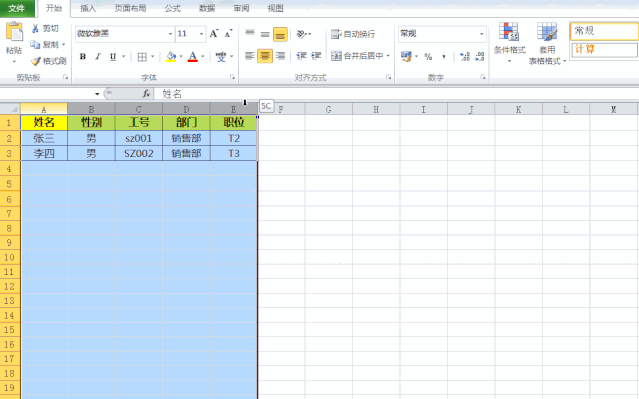Expand merge and center dropdown arrow

pos(388,56)
